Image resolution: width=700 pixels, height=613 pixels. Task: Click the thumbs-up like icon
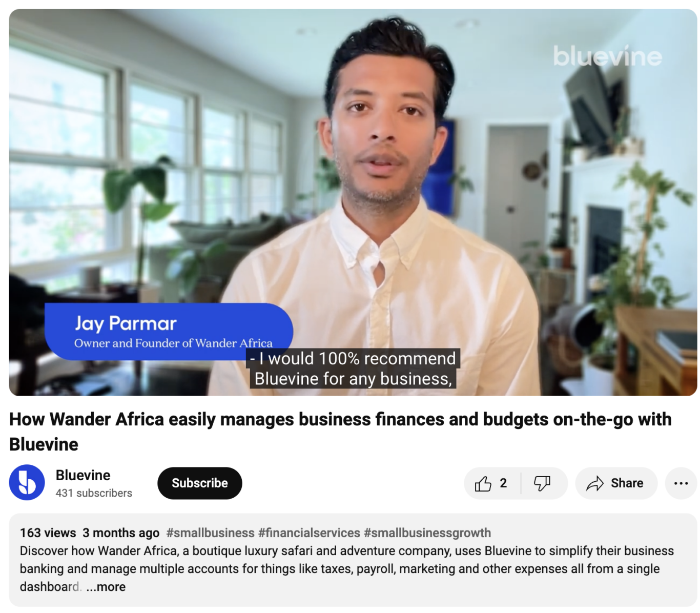(483, 483)
